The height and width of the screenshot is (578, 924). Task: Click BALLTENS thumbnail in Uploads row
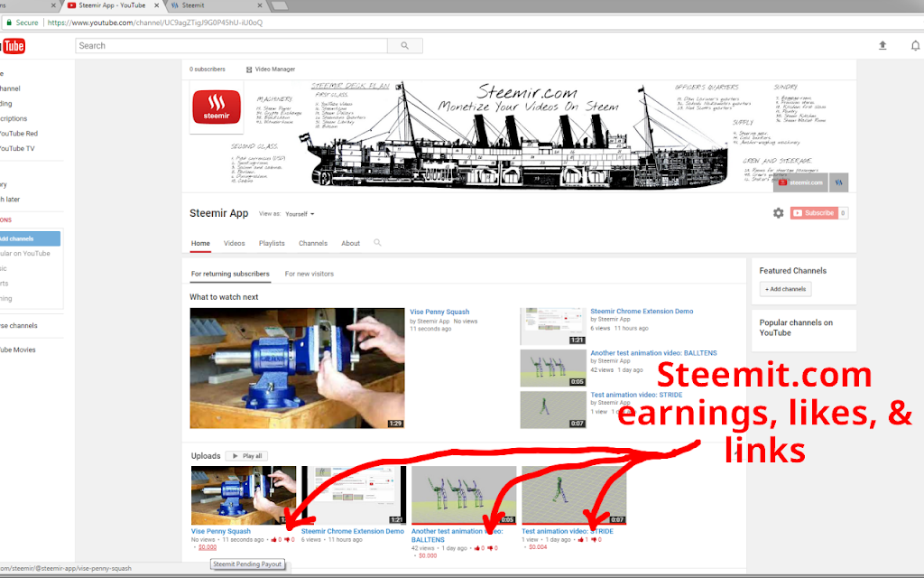click(464, 495)
